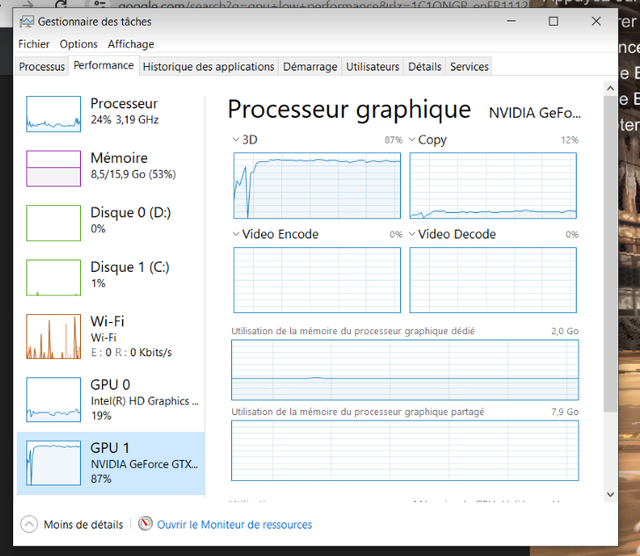Click the dedicated GPU memory graph
Screen dimensions: 640x556
tap(405, 370)
